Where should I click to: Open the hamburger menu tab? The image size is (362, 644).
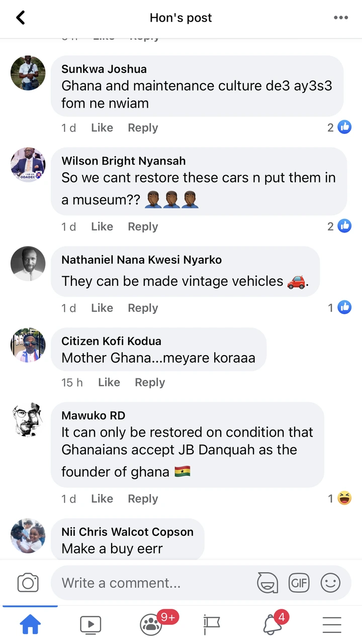(x=332, y=625)
